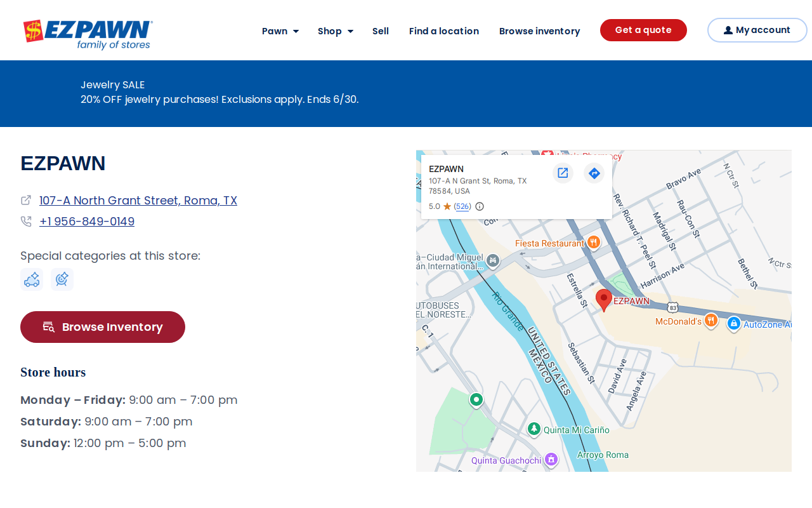Click the red Browse Inventory button
Image resolution: width=812 pixels, height=508 pixels.
[x=103, y=327]
